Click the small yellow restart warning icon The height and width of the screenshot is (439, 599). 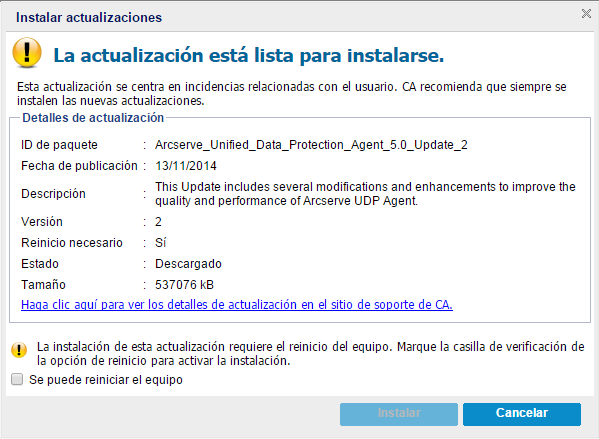(x=19, y=350)
